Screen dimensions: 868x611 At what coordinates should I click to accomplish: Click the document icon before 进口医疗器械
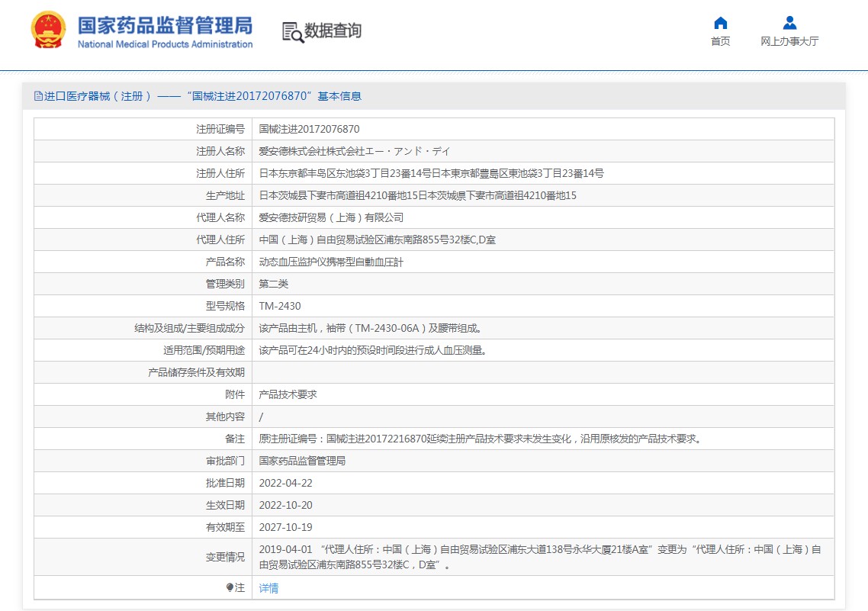tap(38, 96)
